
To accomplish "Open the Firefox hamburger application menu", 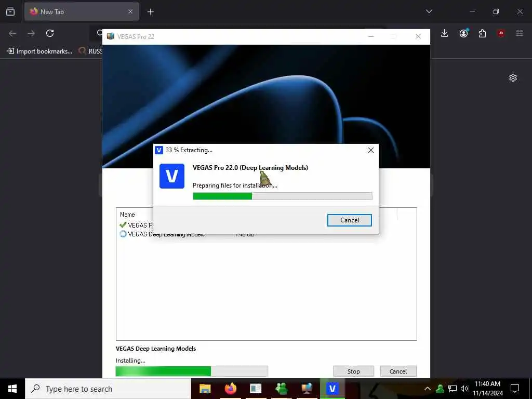I will point(520,33).
